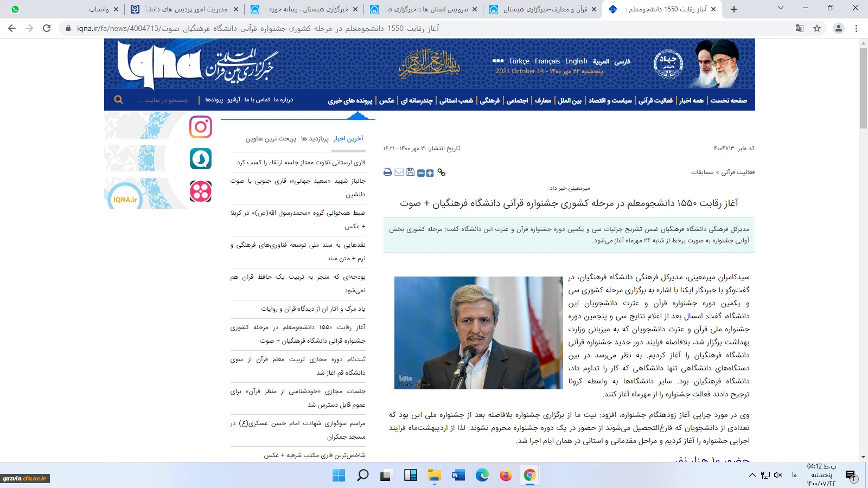Open Chrome three-dot menu
The image size is (868, 488).
(857, 28)
